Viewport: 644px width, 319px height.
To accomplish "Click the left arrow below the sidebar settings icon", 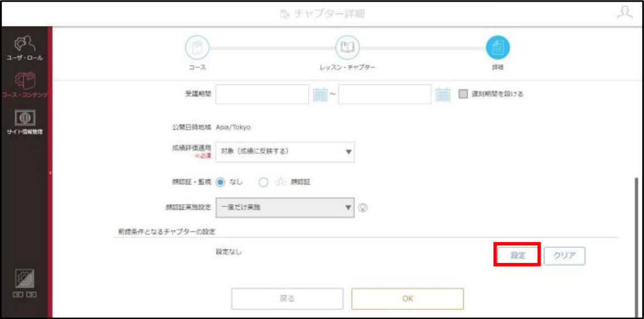I will tap(19, 294).
